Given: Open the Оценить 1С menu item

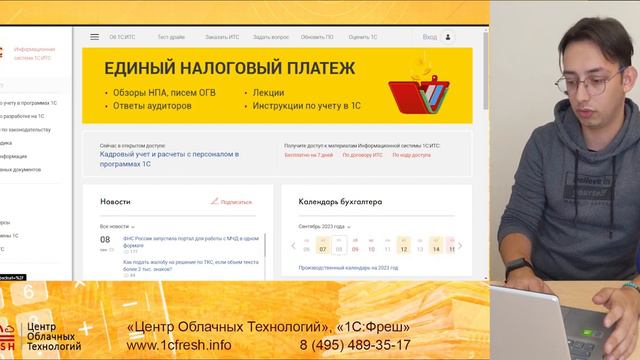Looking at the screenshot, I should click(x=363, y=37).
